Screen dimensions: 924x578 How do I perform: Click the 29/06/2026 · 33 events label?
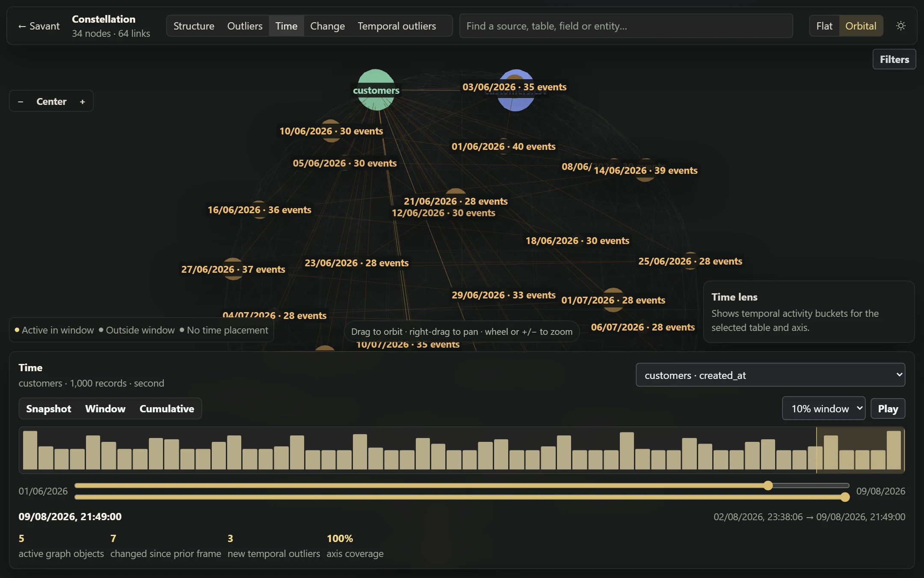pyautogui.click(x=503, y=295)
